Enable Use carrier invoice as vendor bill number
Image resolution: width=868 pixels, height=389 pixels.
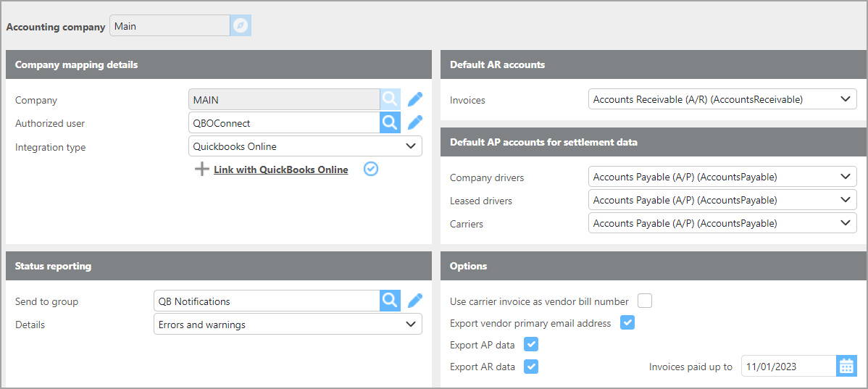point(645,301)
